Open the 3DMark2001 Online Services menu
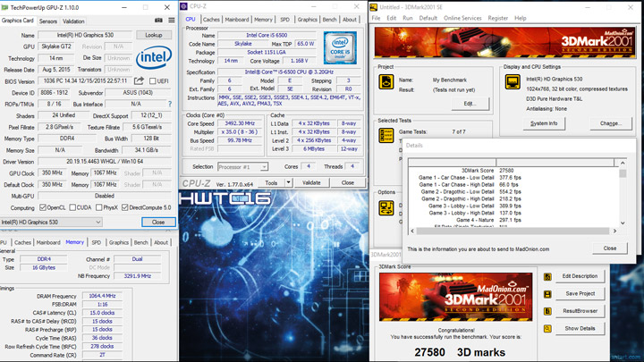644x362 pixels. [x=462, y=18]
